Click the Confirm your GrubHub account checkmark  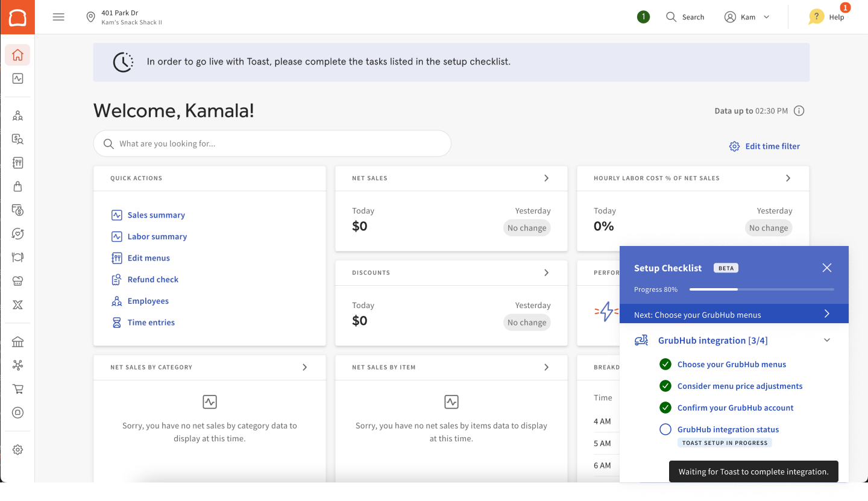click(665, 408)
